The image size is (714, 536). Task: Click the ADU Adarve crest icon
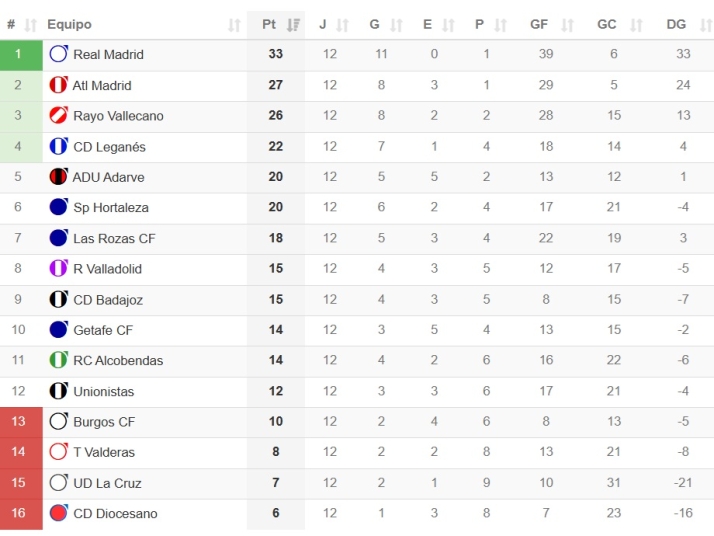pyautogui.click(x=58, y=177)
